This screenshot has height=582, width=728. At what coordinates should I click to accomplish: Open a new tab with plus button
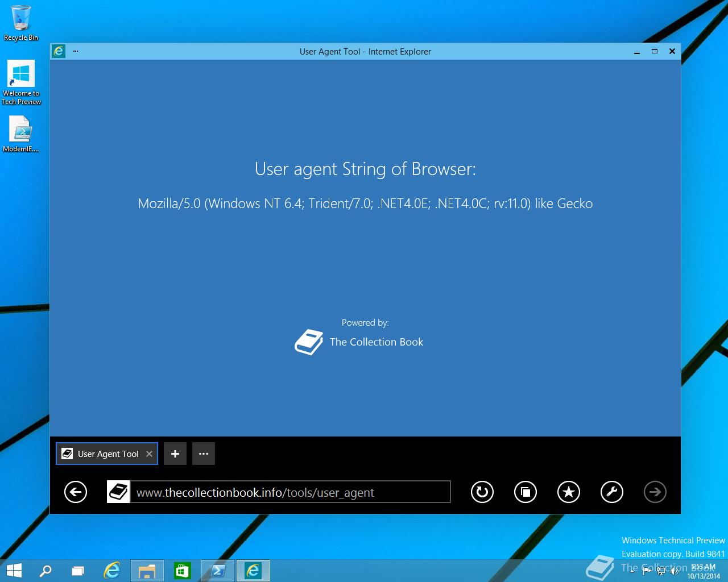tap(175, 454)
